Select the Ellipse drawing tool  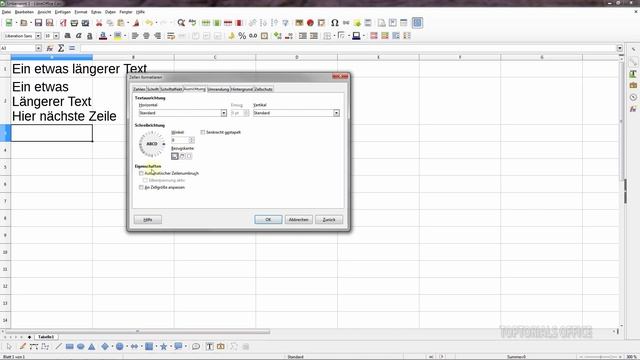(x=81, y=347)
